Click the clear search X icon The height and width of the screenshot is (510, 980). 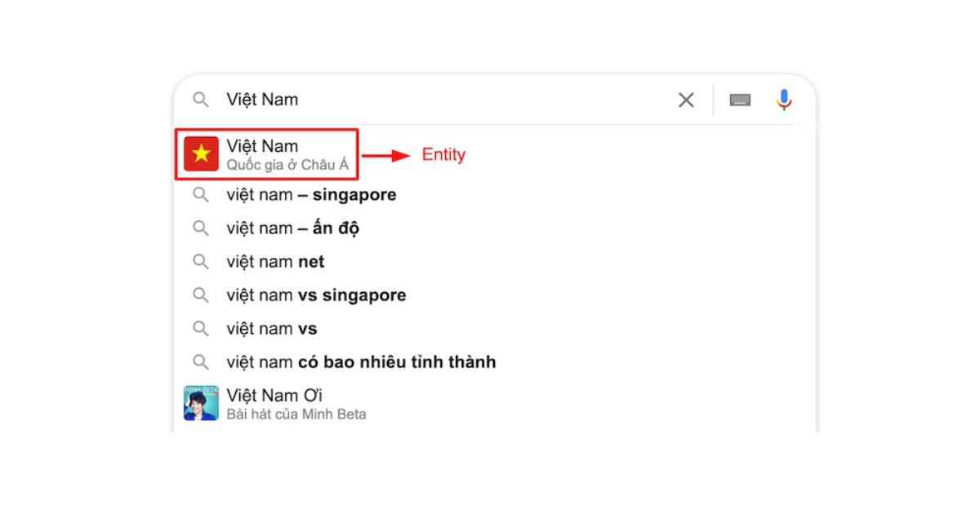click(x=686, y=100)
